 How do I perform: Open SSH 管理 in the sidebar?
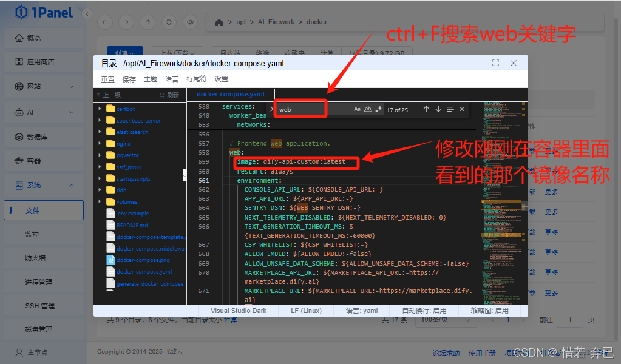44,306
